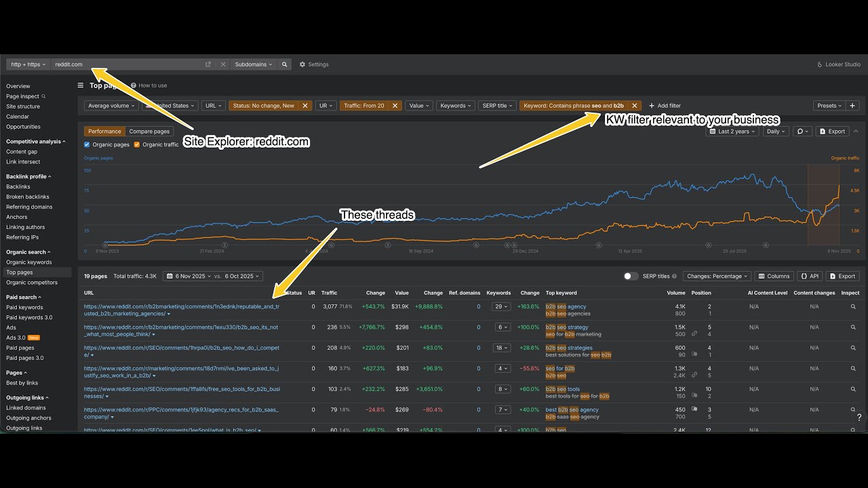
Task: Click Add filter
Action: 665,106
